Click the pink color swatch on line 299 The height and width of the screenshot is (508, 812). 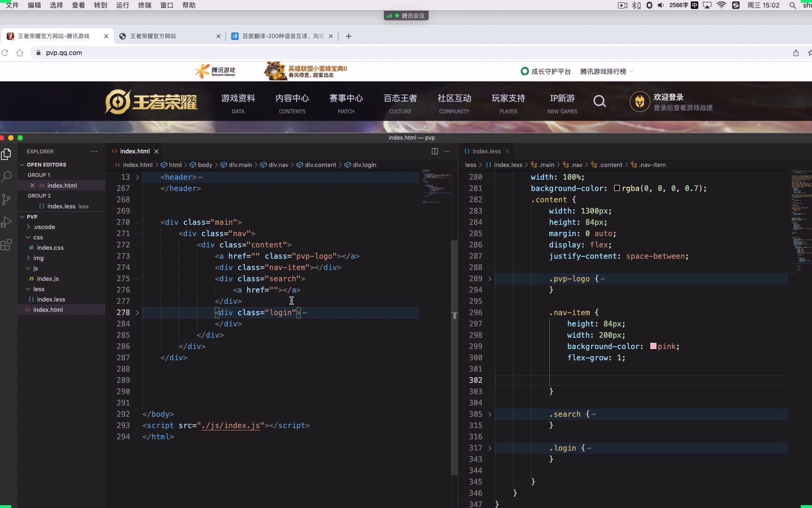click(x=653, y=346)
